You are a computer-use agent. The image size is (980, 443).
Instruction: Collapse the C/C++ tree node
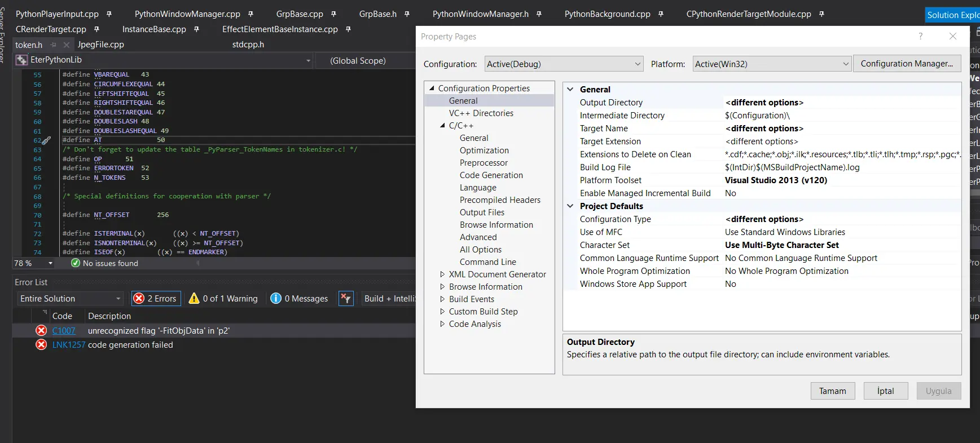point(442,126)
